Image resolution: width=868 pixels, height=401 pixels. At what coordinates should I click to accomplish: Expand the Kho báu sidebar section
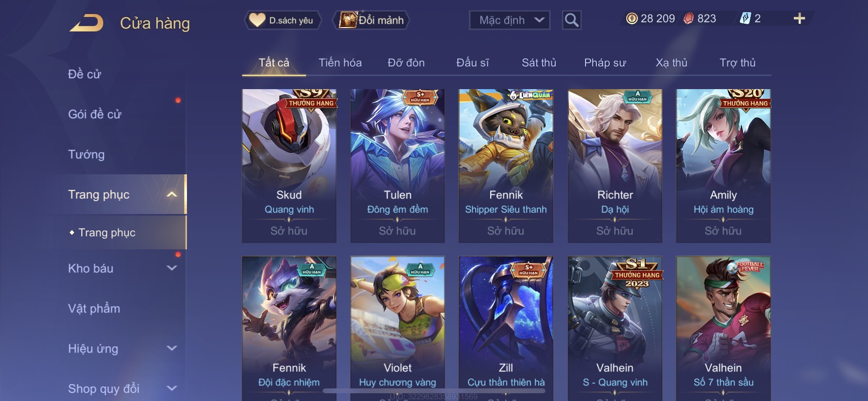pos(171,268)
